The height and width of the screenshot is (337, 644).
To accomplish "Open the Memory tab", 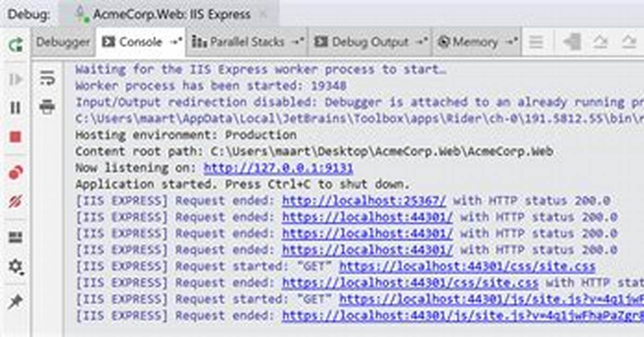I will (476, 42).
